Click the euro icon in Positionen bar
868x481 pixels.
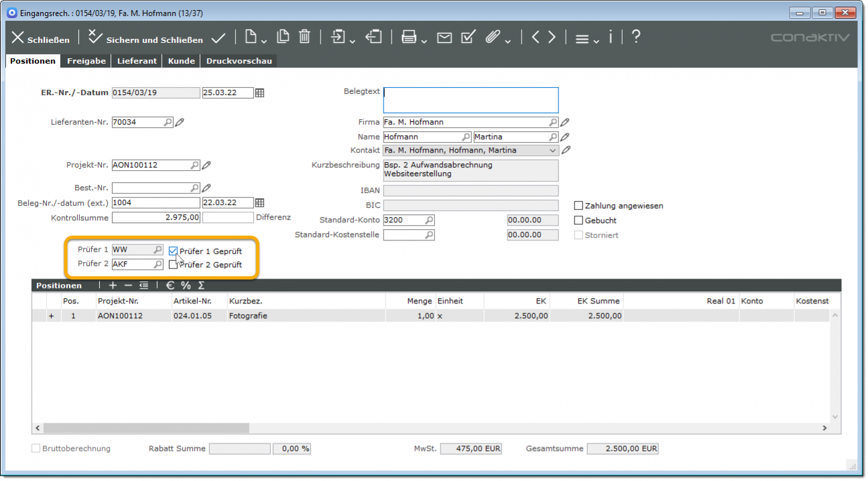click(x=170, y=285)
